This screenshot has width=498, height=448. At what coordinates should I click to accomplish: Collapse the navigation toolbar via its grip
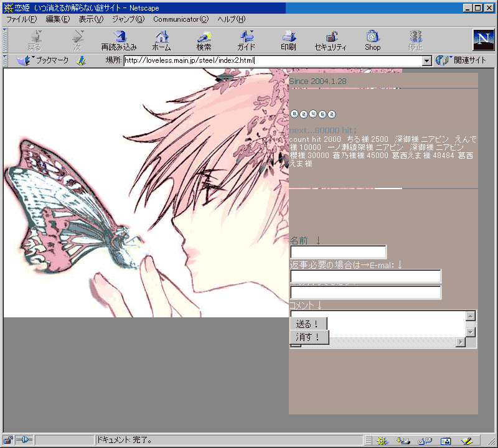click(x=5, y=40)
